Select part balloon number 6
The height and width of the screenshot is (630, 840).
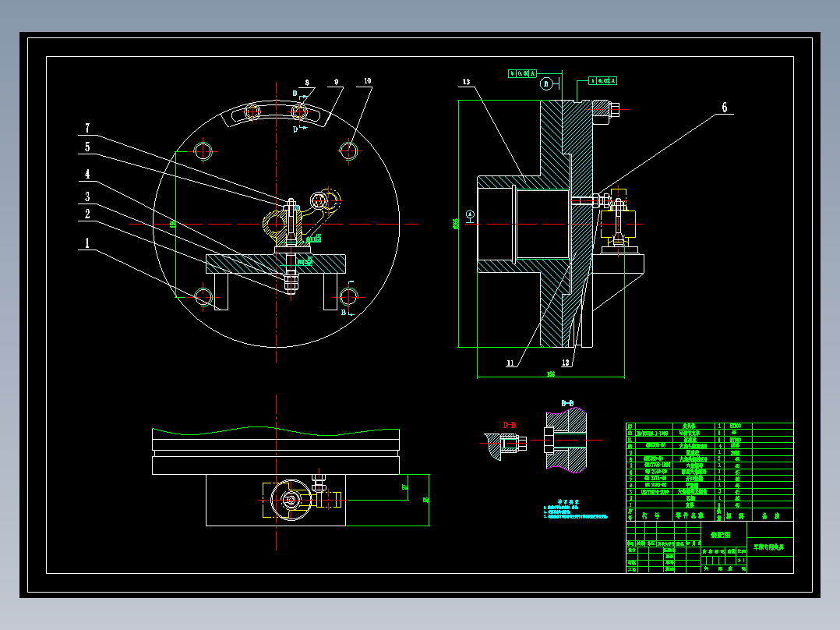coord(725,108)
